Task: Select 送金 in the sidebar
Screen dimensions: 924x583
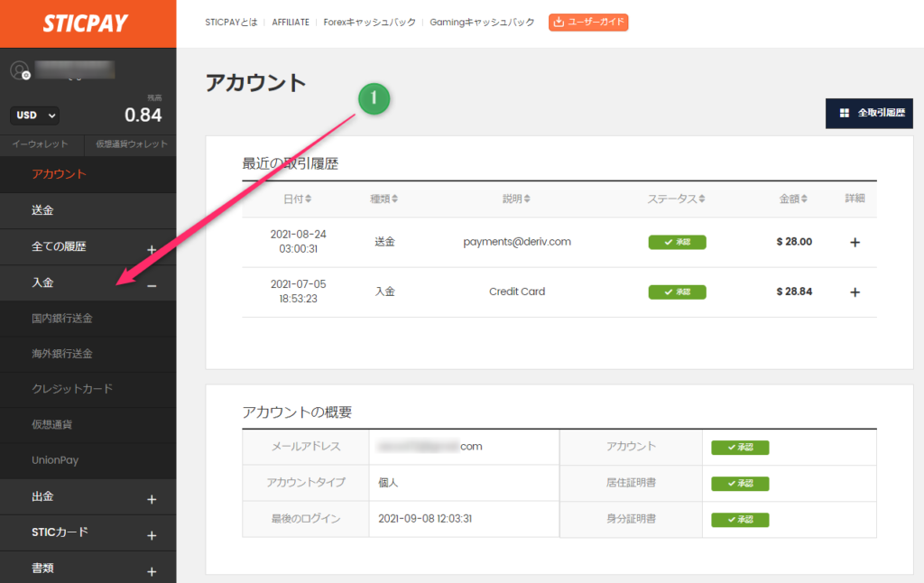Action: click(x=88, y=210)
